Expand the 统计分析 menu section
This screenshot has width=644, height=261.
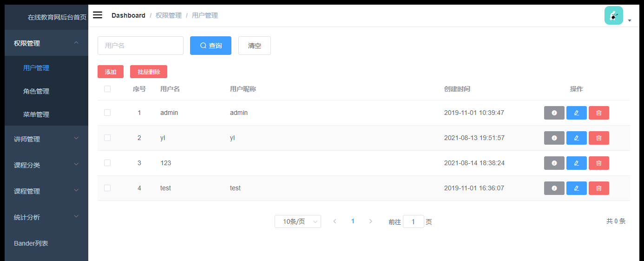pos(46,217)
